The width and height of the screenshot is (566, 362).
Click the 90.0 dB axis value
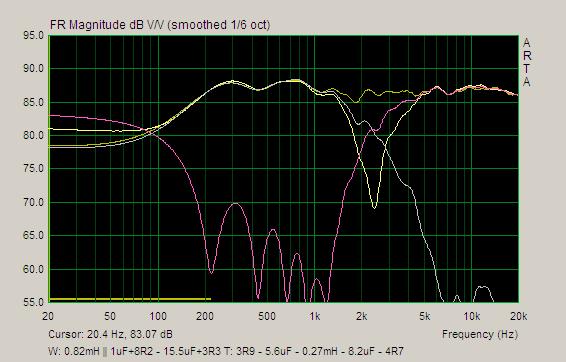(x=34, y=69)
